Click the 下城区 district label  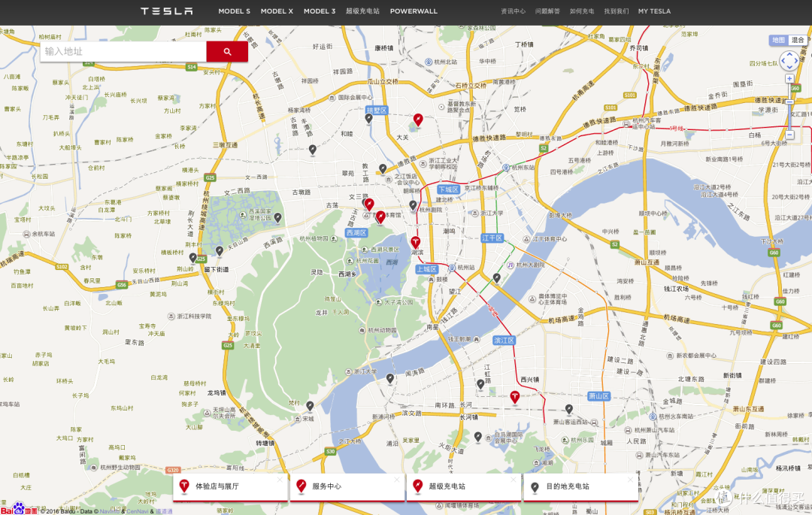pyautogui.click(x=448, y=189)
